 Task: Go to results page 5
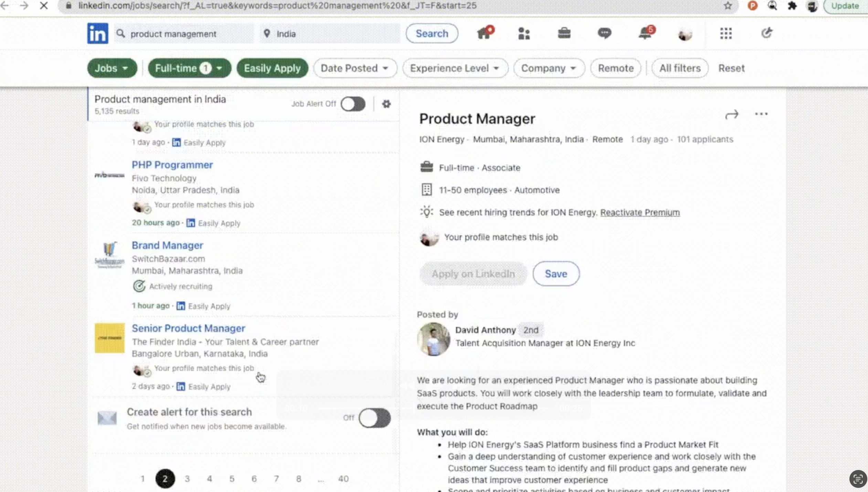(x=232, y=479)
